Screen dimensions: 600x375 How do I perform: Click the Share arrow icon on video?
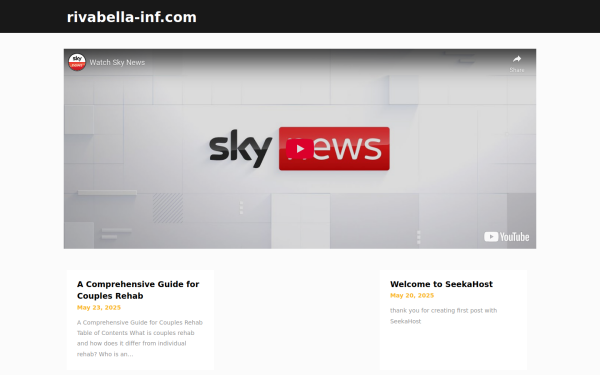[x=517, y=59]
